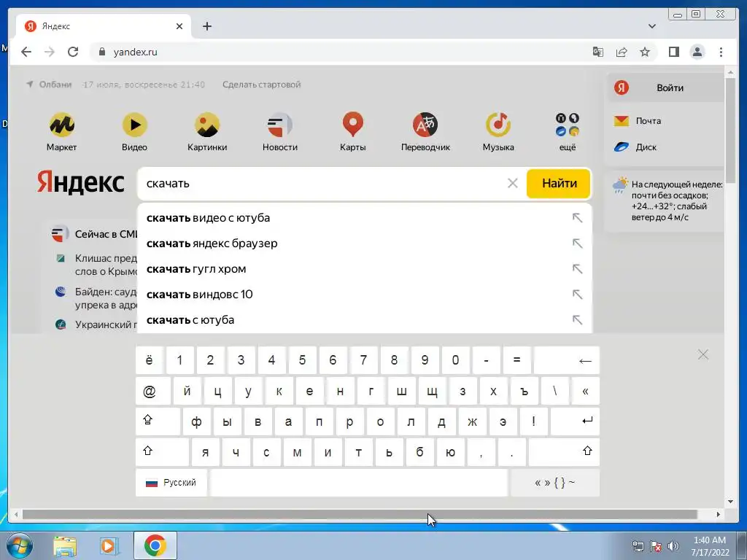Insert arrow icon for скачать виндовс 10
The image size is (747, 560).
coord(578,295)
